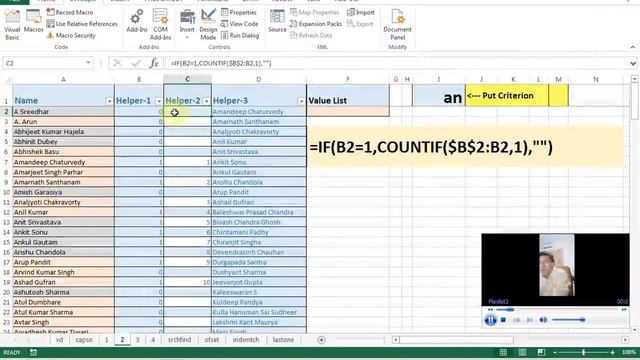Viewport: 640px width, 360px height.
Task: Switch to Page Layout view
Action: [x=522, y=352]
